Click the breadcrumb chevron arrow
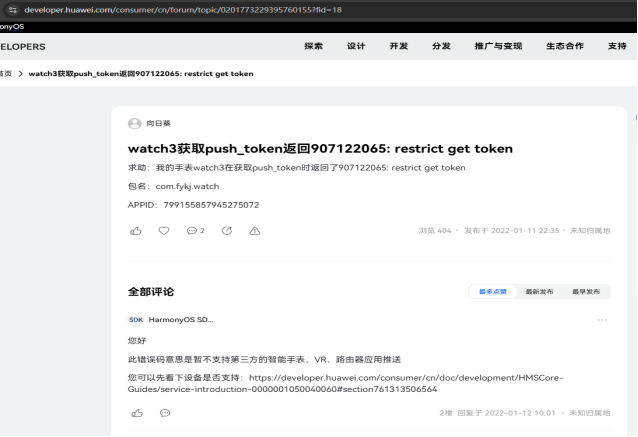Image resolution: width=638 pixels, height=437 pixels. tap(20, 74)
